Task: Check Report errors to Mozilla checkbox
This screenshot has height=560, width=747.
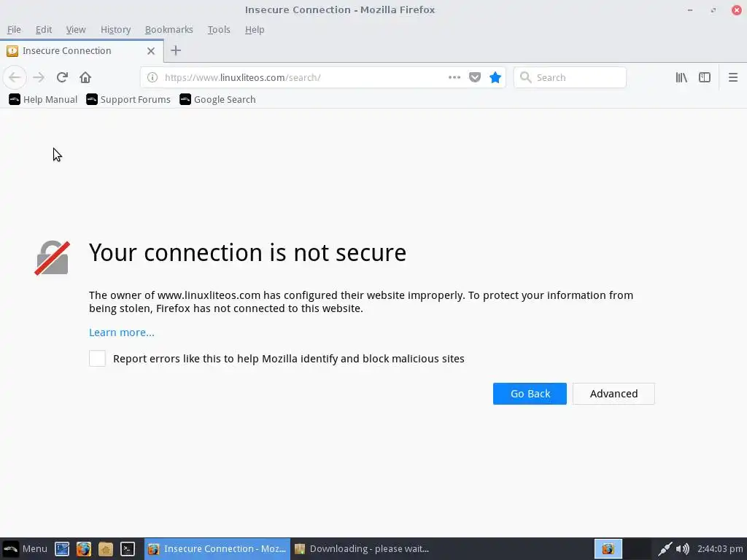Action: coord(97,358)
